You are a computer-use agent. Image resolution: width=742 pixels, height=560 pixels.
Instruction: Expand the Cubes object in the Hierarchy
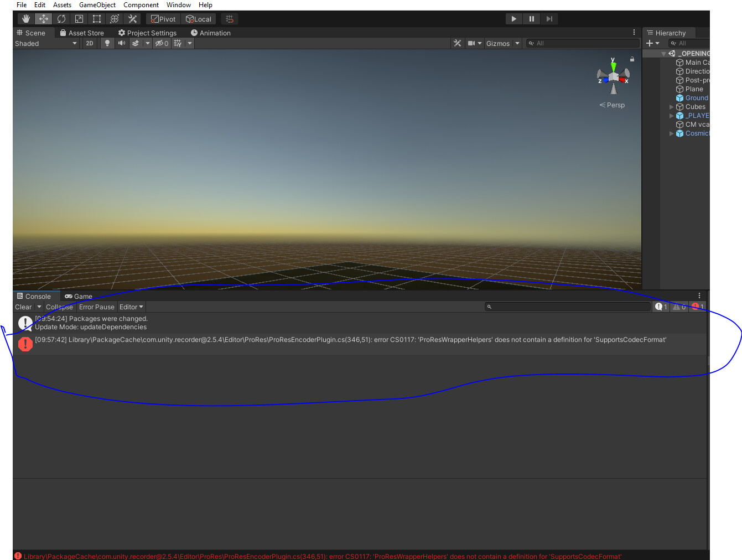(671, 106)
